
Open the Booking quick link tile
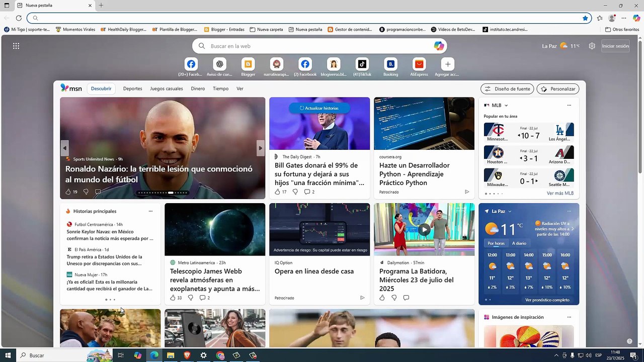pos(390,64)
